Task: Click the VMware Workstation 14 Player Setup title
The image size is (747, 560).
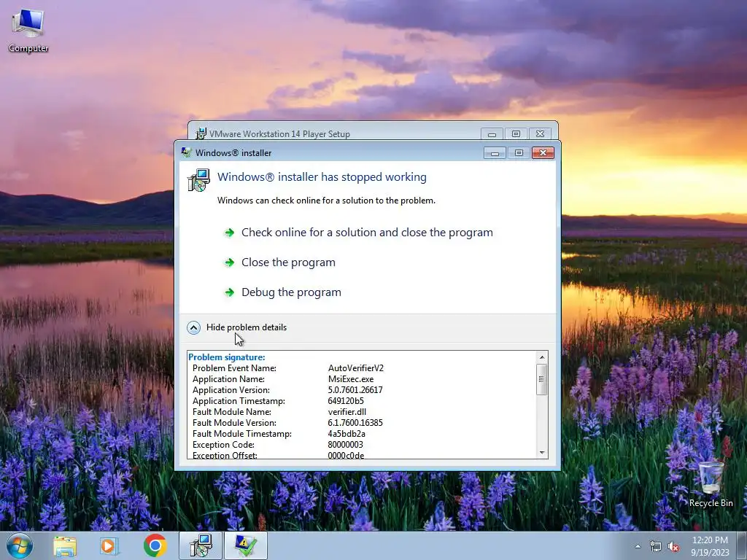Action: 279,134
